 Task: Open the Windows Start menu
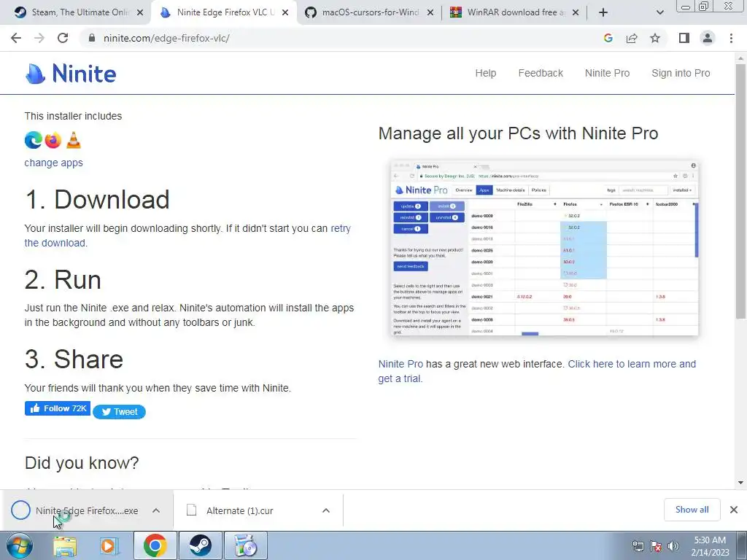click(x=19, y=545)
